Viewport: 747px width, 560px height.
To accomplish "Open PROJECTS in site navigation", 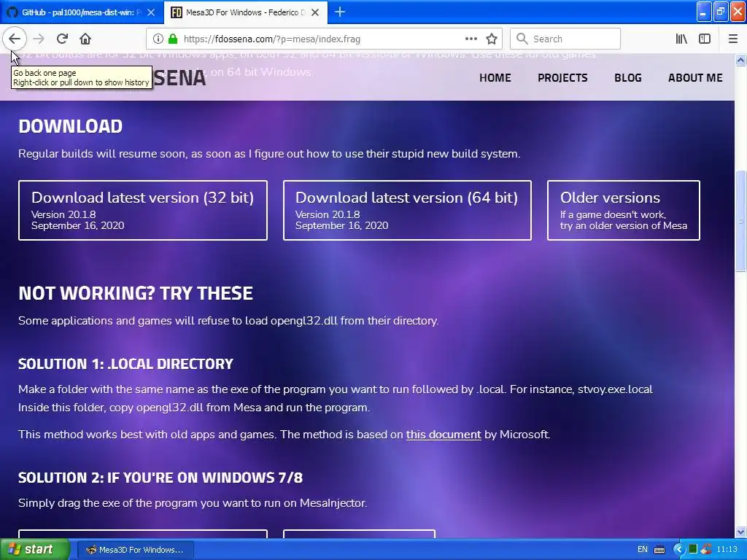I will click(562, 77).
